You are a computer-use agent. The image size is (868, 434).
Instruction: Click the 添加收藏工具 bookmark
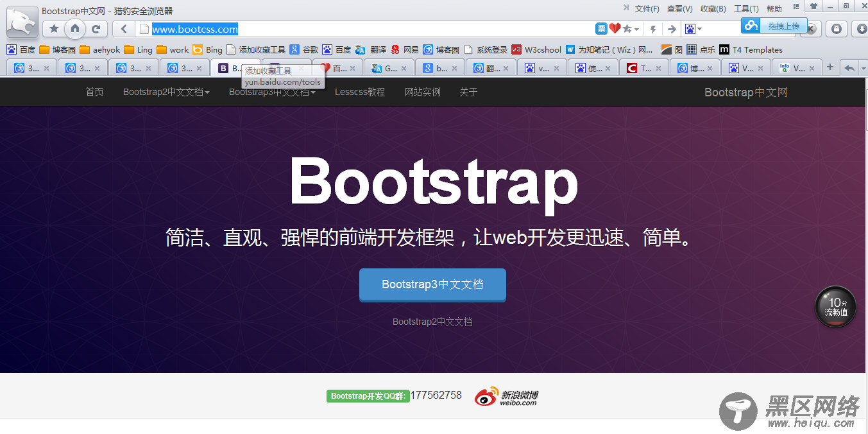(256, 49)
